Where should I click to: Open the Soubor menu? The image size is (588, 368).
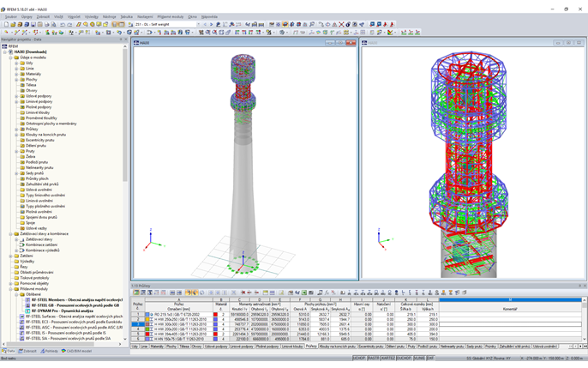[x=11, y=17]
